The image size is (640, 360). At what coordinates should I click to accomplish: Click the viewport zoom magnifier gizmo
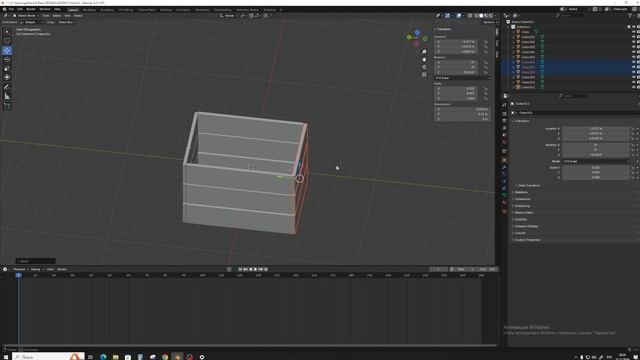pyautogui.click(x=424, y=52)
